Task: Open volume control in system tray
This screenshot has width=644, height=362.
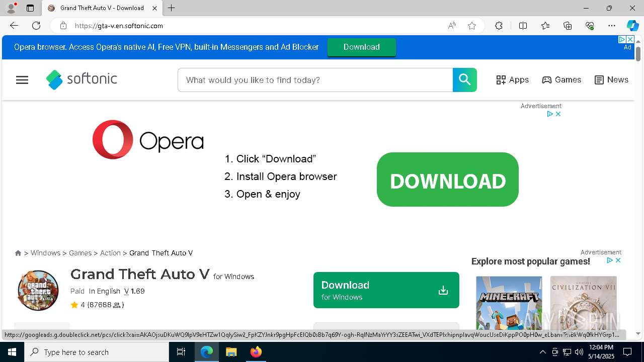Action: click(579, 352)
